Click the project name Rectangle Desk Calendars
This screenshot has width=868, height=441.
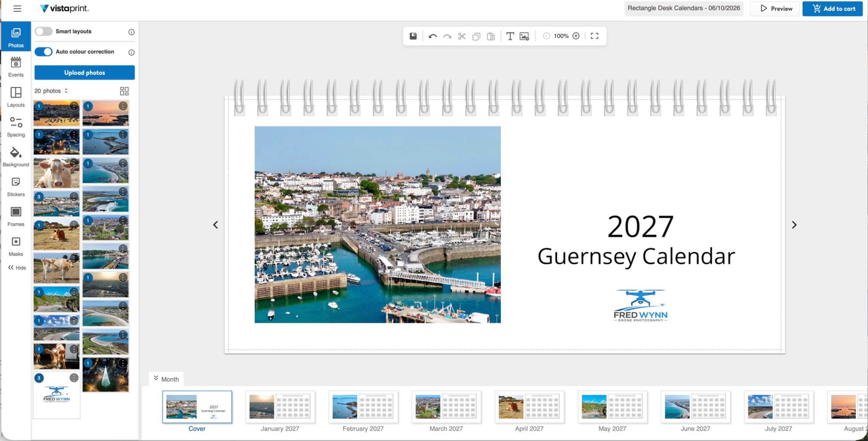point(684,8)
